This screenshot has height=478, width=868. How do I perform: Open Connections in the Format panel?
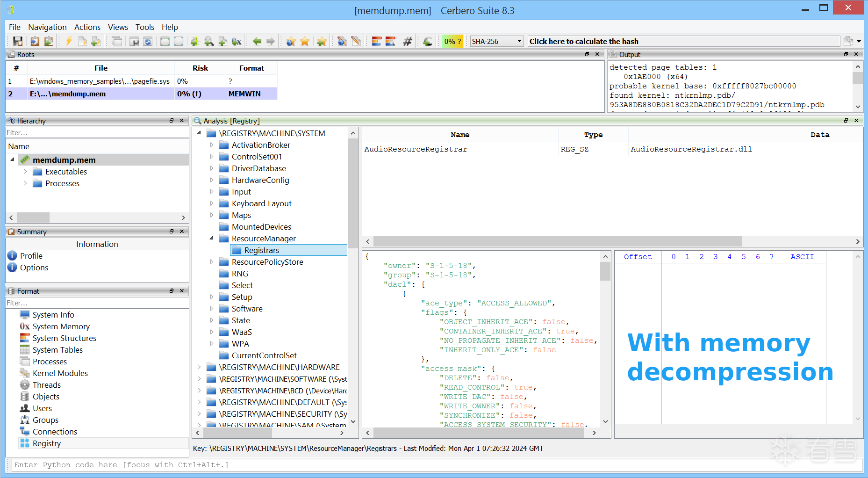(55, 432)
